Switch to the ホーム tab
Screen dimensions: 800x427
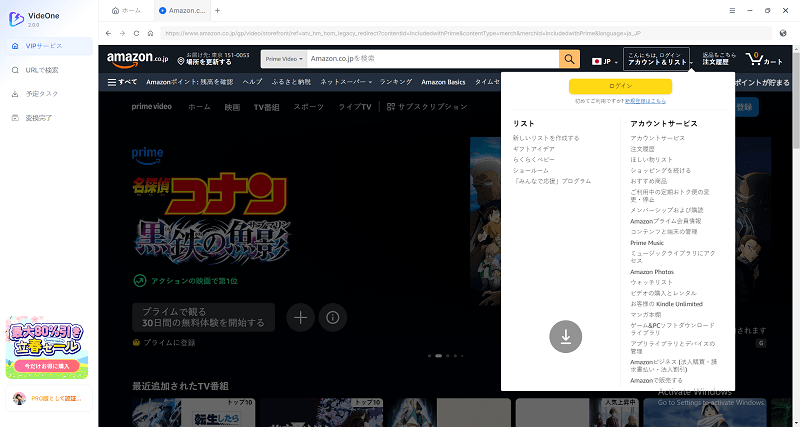tap(127, 10)
